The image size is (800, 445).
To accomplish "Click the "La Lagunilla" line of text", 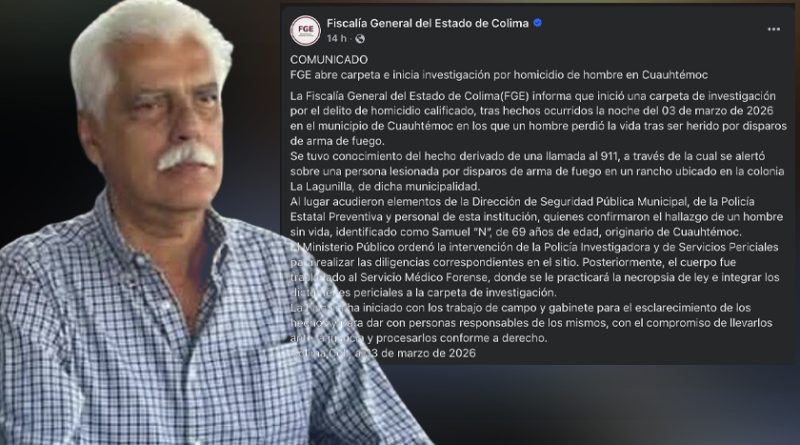I will click(385, 186).
